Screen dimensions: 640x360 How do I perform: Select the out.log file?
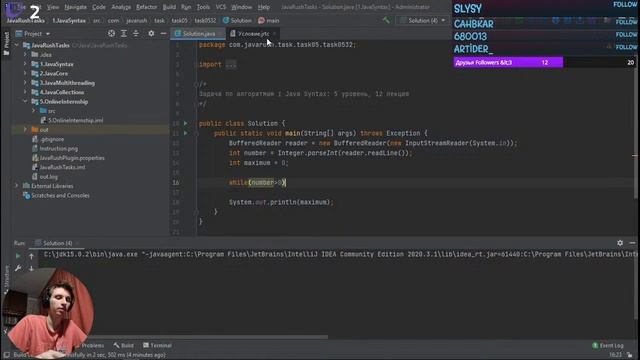click(x=45, y=177)
